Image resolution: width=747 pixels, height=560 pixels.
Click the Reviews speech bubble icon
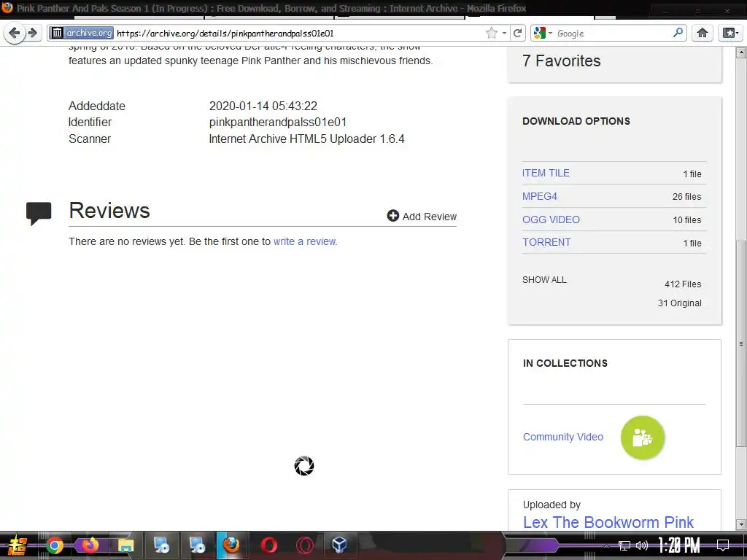pos(39,214)
